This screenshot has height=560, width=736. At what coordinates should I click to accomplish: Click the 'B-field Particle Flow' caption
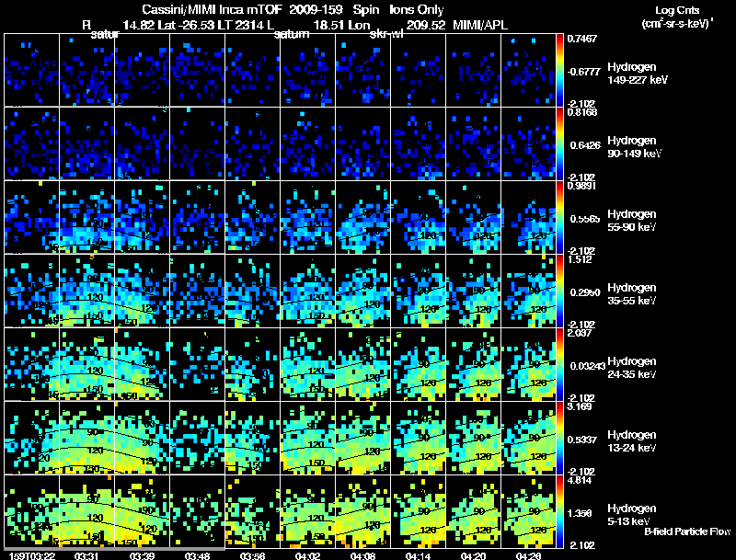(x=687, y=531)
